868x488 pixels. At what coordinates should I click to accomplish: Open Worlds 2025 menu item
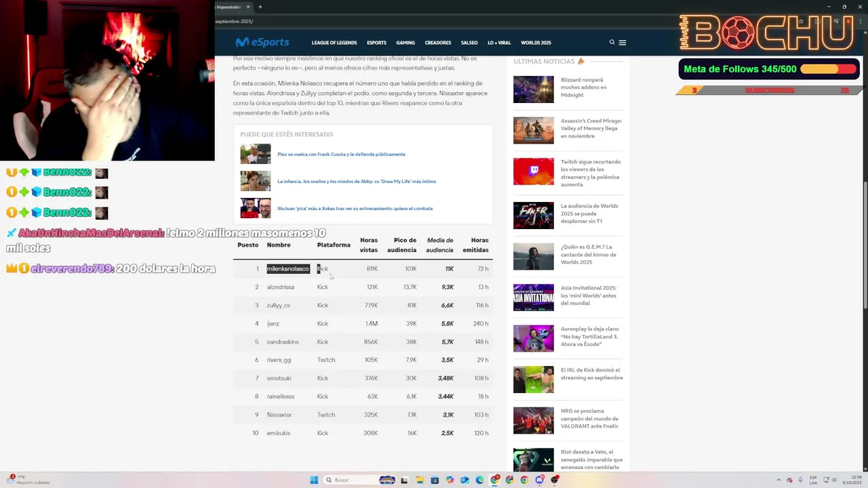pos(536,43)
